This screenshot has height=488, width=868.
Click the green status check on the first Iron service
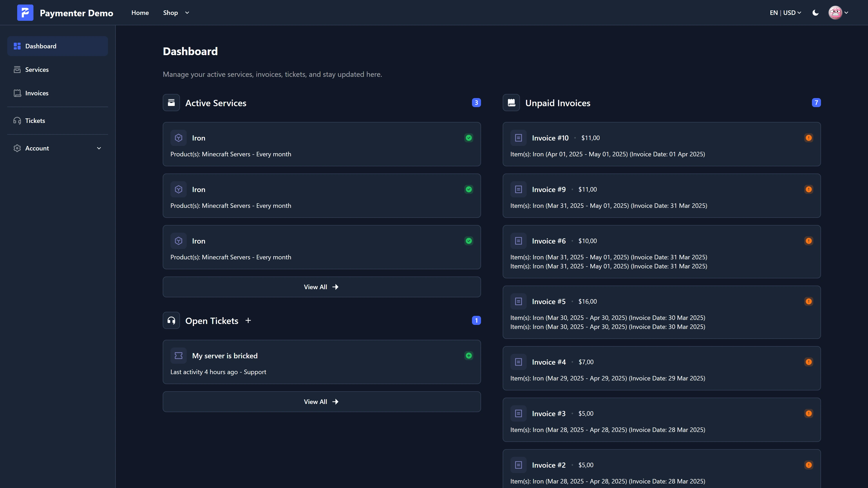(469, 138)
